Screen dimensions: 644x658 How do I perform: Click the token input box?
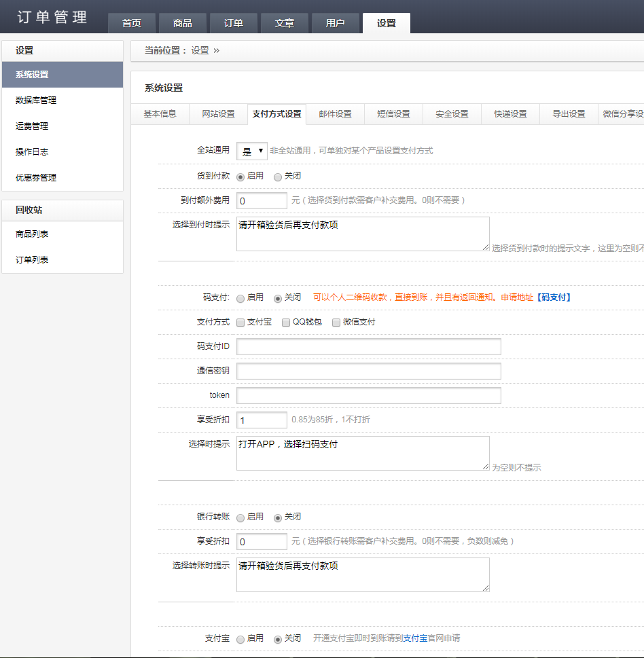[x=368, y=396]
